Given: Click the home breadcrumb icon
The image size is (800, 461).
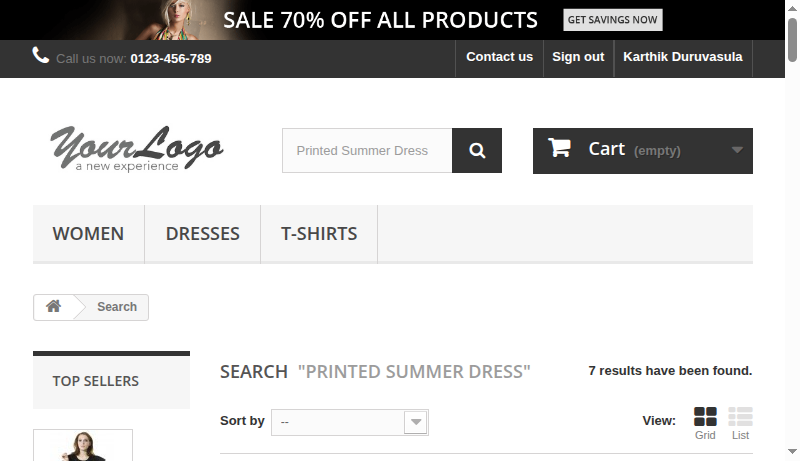Looking at the screenshot, I should [x=53, y=307].
